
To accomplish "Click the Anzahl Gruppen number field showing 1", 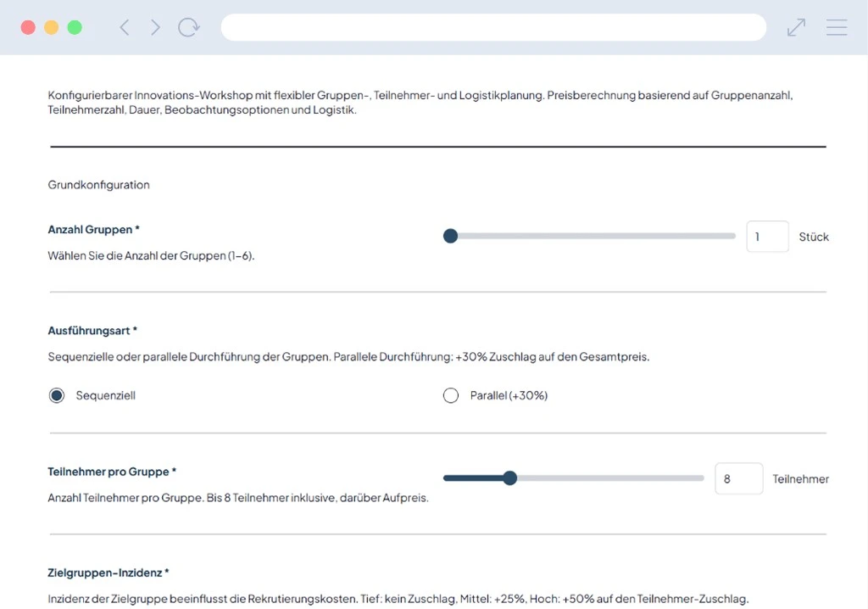I will pos(767,237).
